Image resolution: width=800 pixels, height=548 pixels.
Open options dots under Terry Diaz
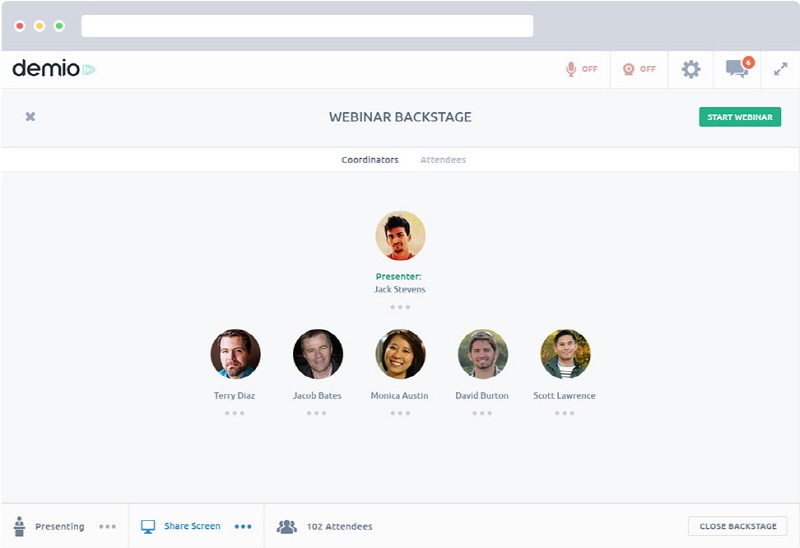pyautogui.click(x=235, y=413)
